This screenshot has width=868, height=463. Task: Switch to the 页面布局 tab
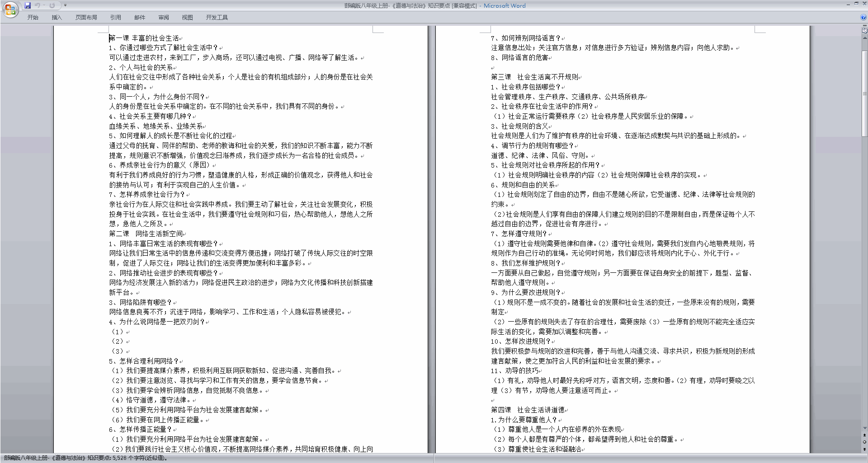[86, 17]
